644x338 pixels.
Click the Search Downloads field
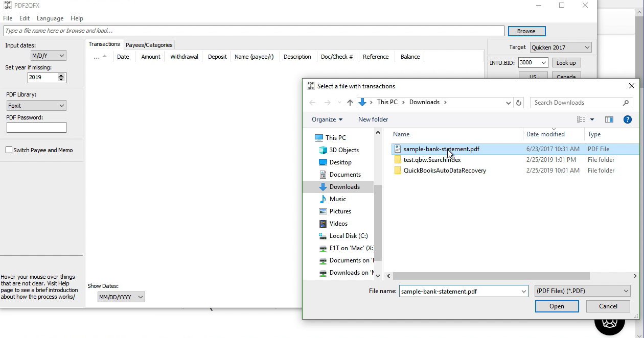(576, 103)
